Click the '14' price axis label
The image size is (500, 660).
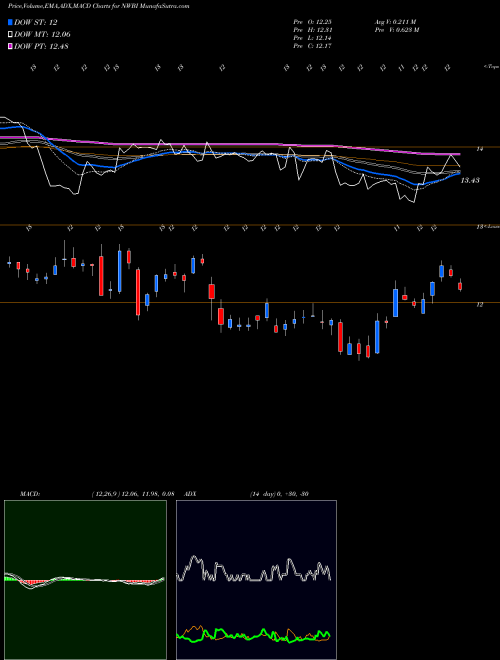479,149
